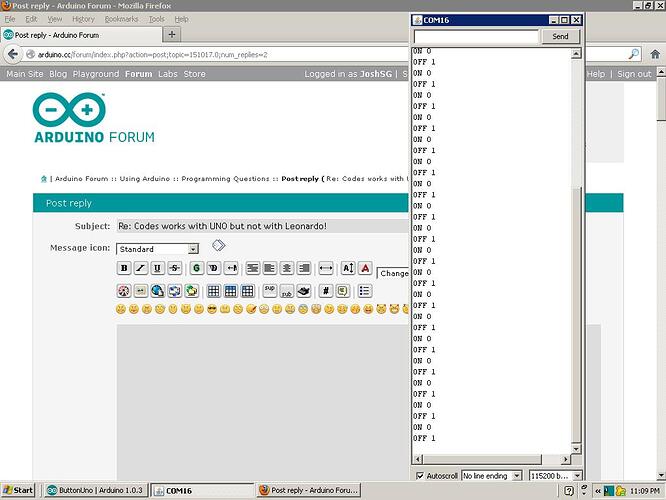Align text left button
Image resolution: width=666 pixels, height=500 pixels.
pos(270,268)
